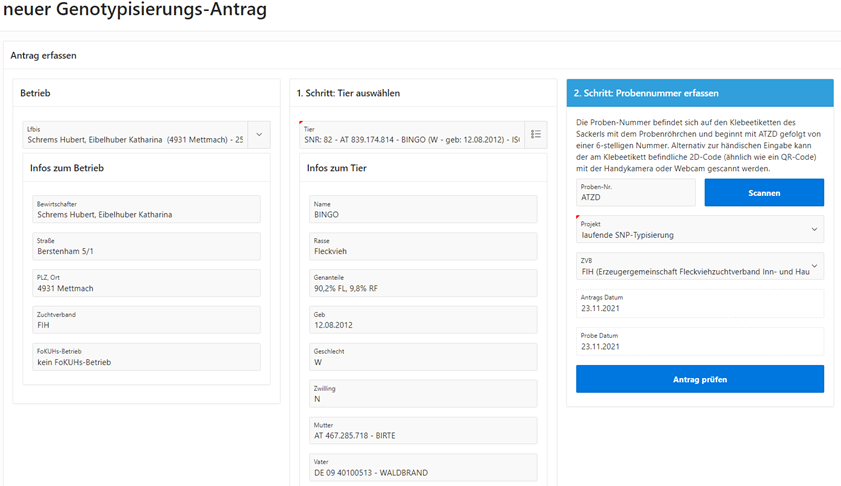Open the Tier list-of-values icon

[535, 135]
